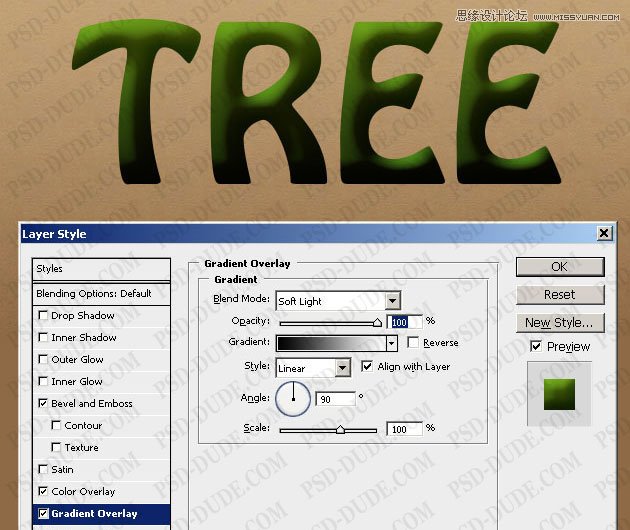Screen dimensions: 630x530
Task: Open the gradient picker dropdown arrow
Action: tap(392, 343)
